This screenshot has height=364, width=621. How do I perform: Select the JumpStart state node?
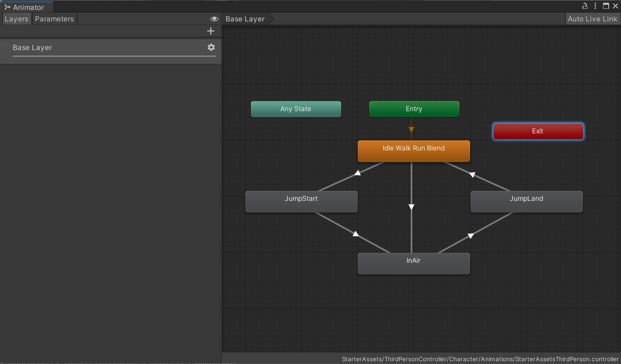point(301,202)
